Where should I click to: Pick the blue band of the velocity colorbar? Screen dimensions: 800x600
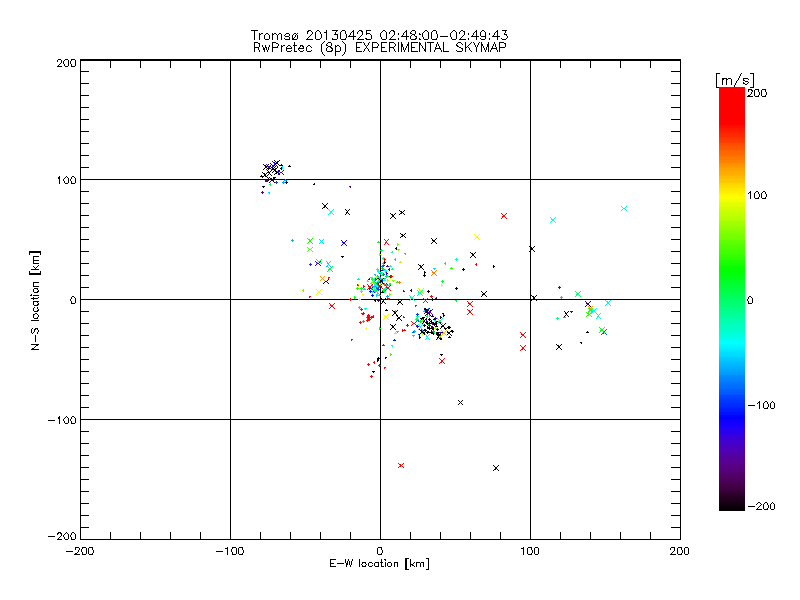click(732, 416)
